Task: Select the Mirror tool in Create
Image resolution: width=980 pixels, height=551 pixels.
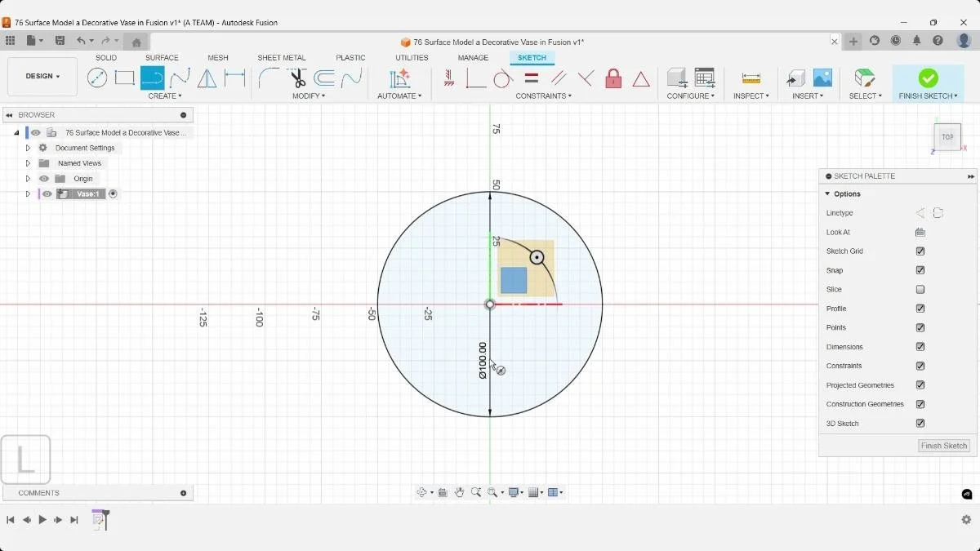Action: [207, 78]
